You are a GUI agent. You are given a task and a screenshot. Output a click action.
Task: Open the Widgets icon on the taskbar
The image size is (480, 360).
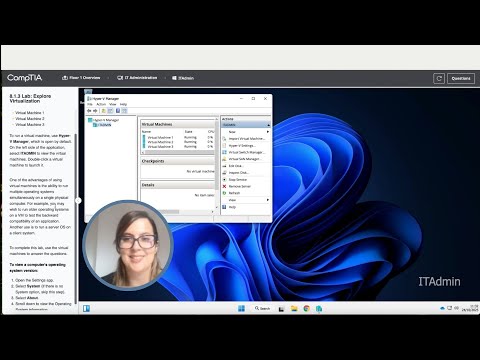(86, 308)
